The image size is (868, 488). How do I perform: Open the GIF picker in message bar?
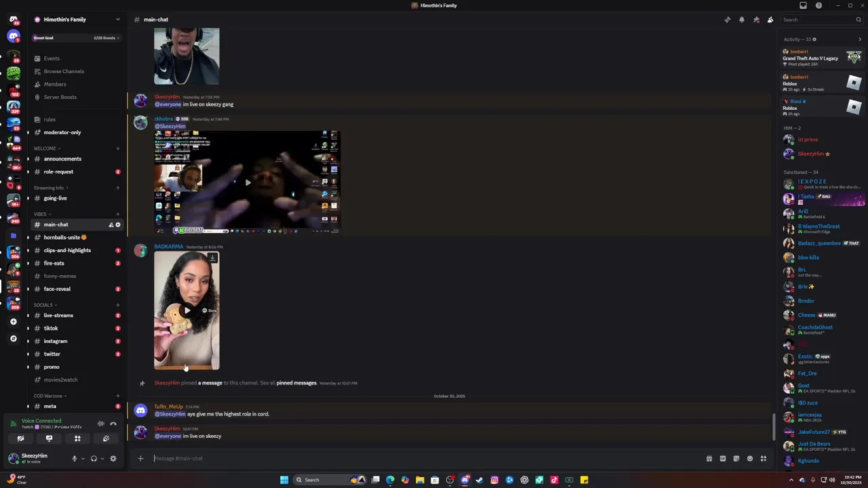click(723, 459)
